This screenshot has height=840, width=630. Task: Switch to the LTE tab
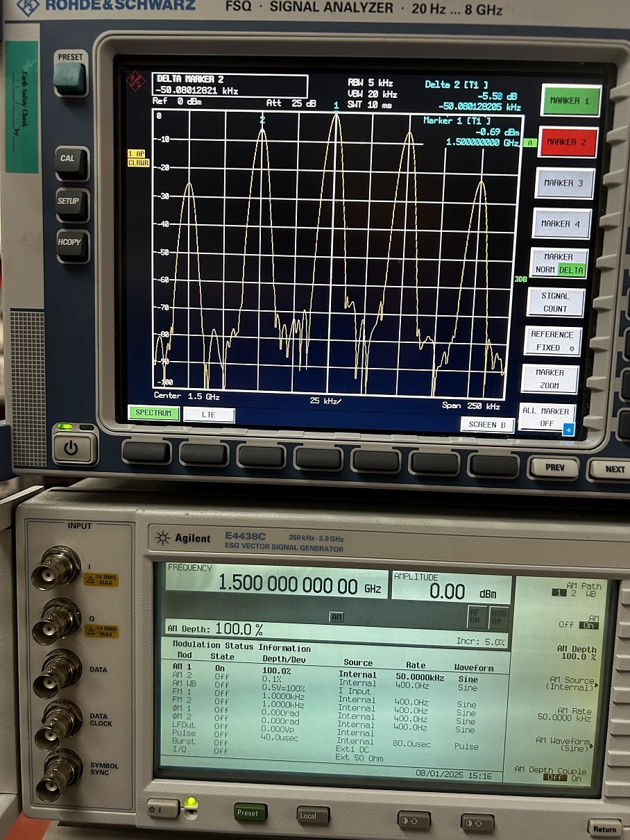coord(209,414)
